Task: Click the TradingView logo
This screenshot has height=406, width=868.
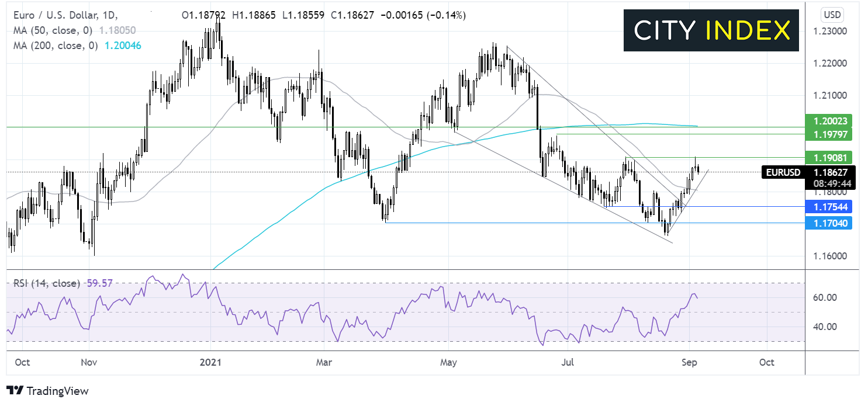Action: (47, 391)
